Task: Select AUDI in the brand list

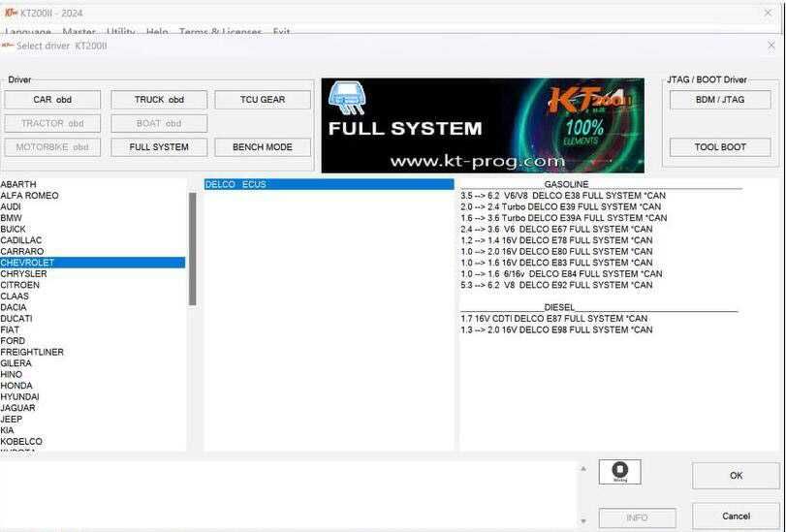Action: pos(93,206)
